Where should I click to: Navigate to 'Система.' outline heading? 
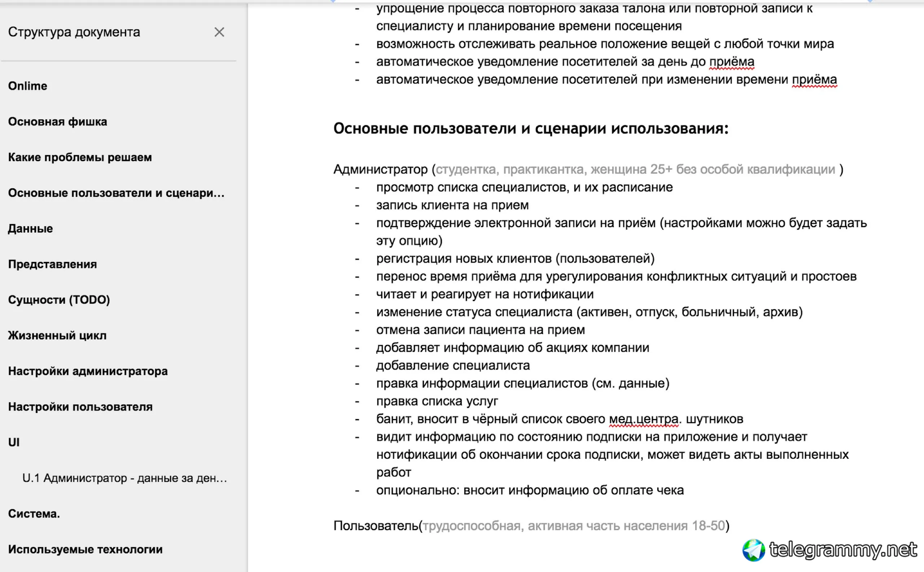tap(34, 514)
